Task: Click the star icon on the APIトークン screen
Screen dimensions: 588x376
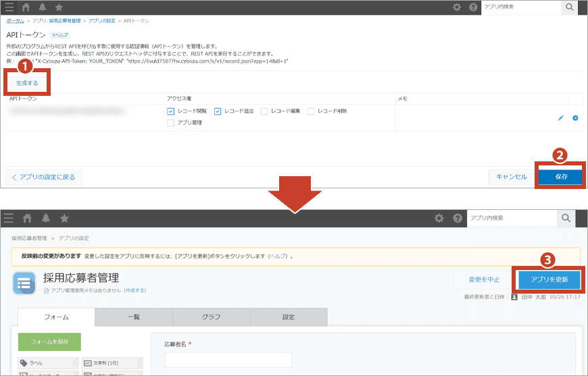Action: 59,7
